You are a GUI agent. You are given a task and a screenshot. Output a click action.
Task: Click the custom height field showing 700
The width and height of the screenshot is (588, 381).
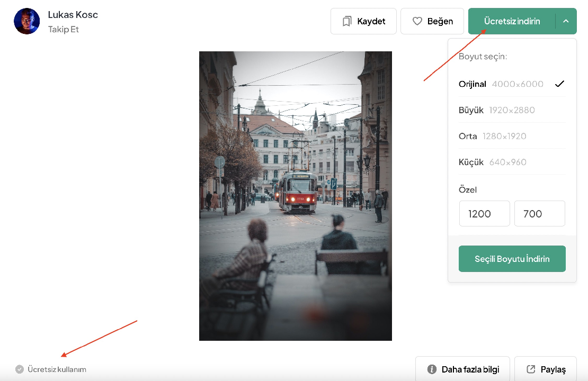coord(539,214)
